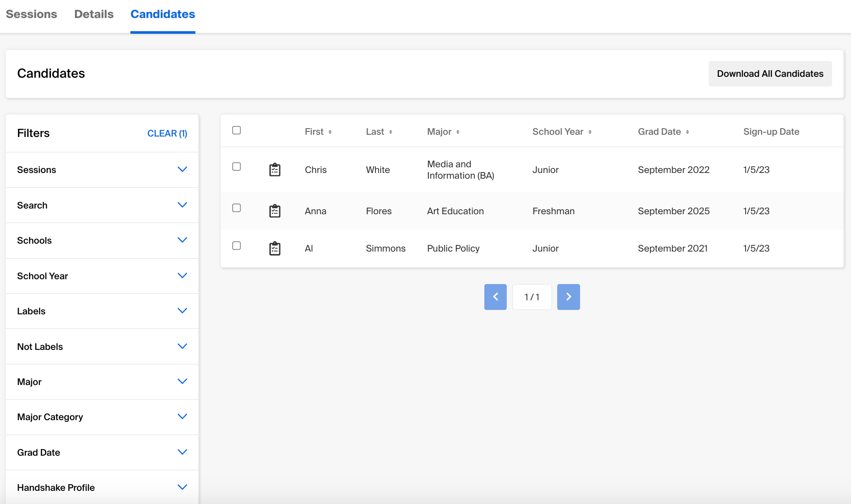Click the last name 'Flores'
This screenshot has height=504, width=851.
[x=379, y=211]
